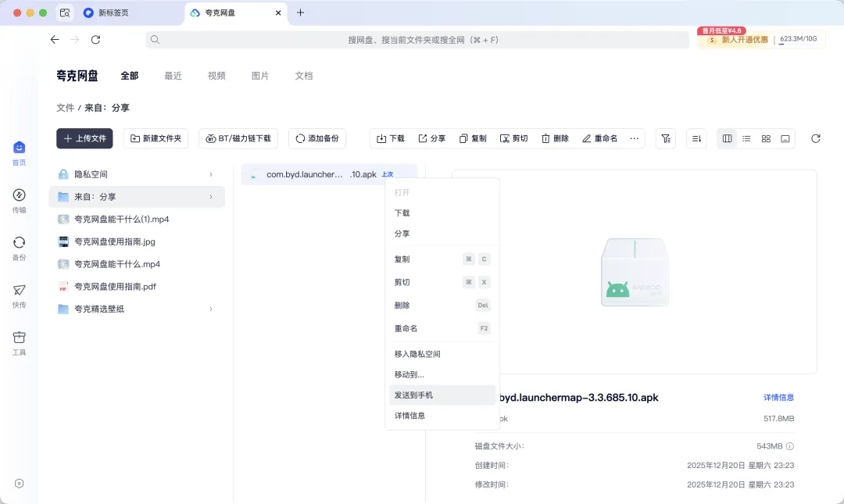Switch to the 最近 tab
Viewport: 844px width, 504px height.
(173, 76)
